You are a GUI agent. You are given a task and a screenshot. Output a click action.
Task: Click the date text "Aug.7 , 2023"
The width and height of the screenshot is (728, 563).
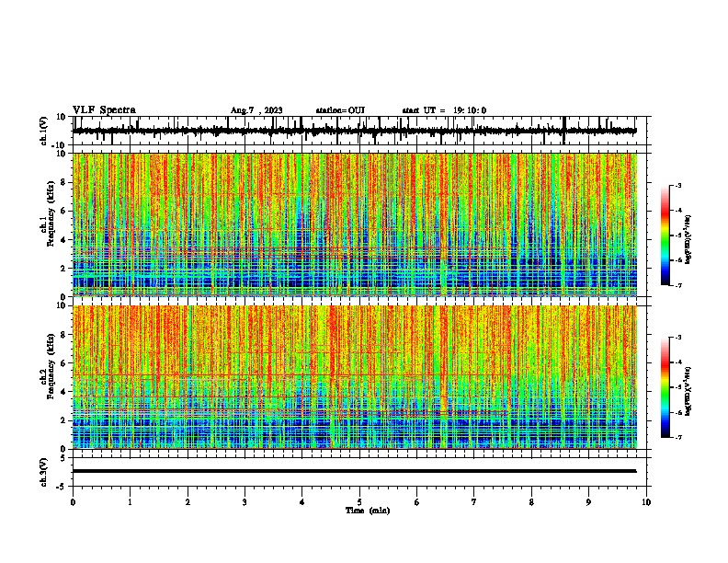click(x=256, y=110)
